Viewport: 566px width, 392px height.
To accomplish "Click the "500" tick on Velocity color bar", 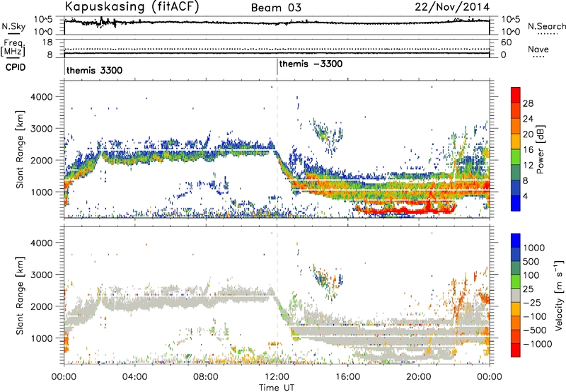I will [x=531, y=261].
